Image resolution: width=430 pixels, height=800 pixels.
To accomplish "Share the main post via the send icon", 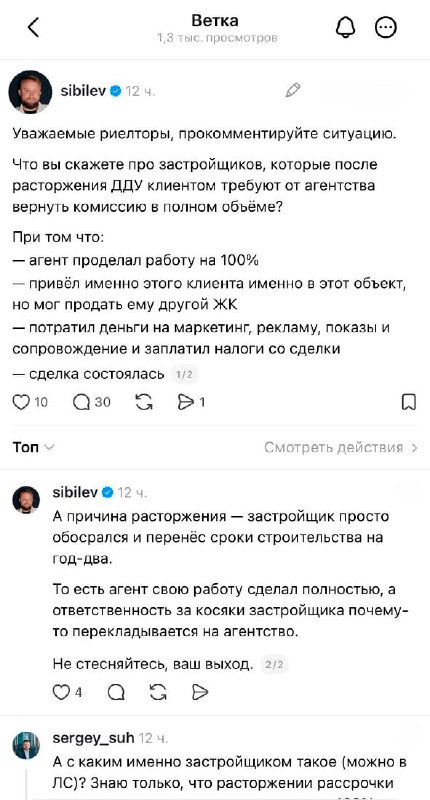I will point(191,403).
